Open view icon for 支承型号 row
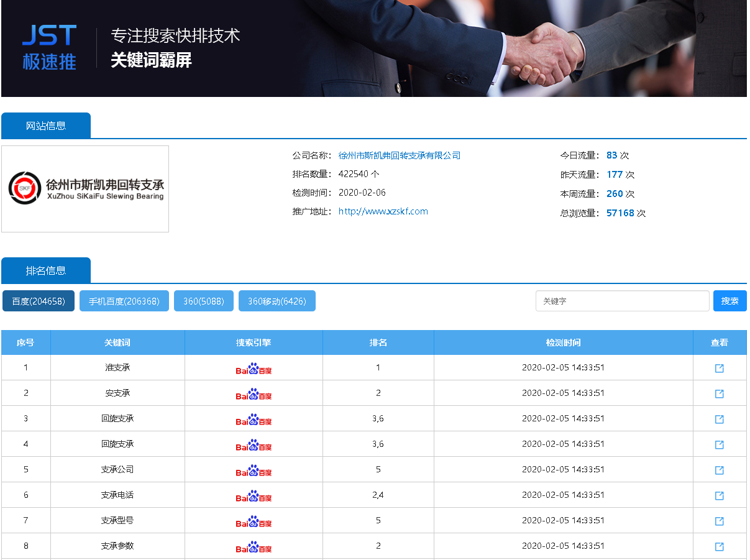The width and height of the screenshot is (750, 560). click(x=719, y=521)
